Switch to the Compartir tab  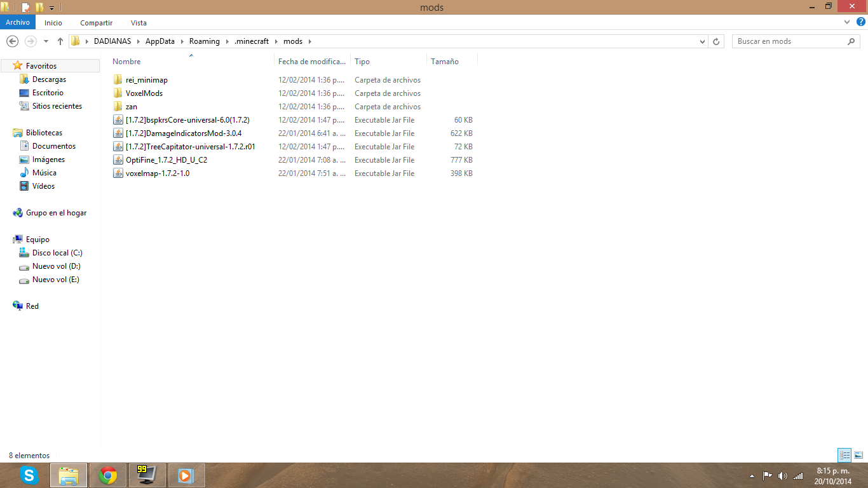click(97, 22)
